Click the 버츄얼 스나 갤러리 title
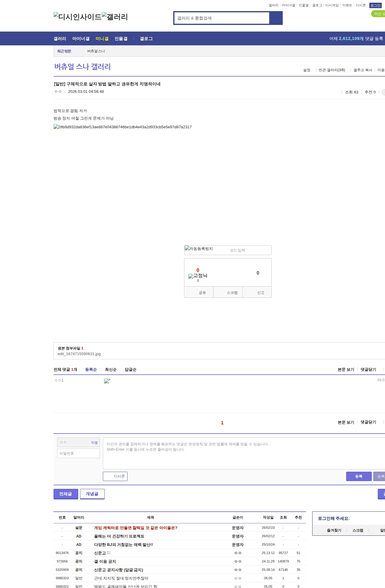Image resolution: width=385 pixels, height=588 pixels. point(82,67)
